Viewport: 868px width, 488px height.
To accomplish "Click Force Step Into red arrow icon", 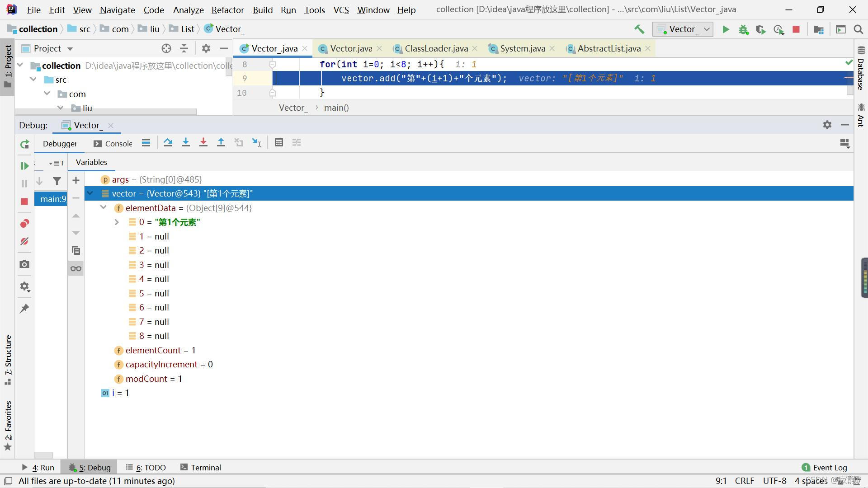I will (203, 143).
